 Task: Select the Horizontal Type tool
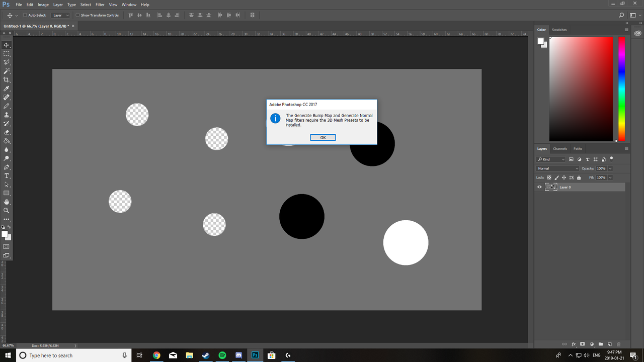7,175
